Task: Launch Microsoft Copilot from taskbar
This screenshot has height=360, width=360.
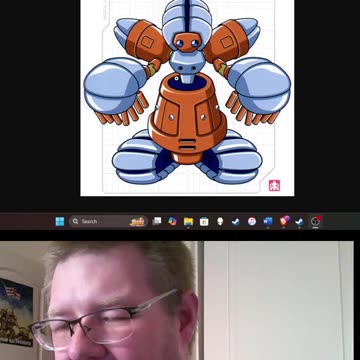Action: tap(172, 221)
